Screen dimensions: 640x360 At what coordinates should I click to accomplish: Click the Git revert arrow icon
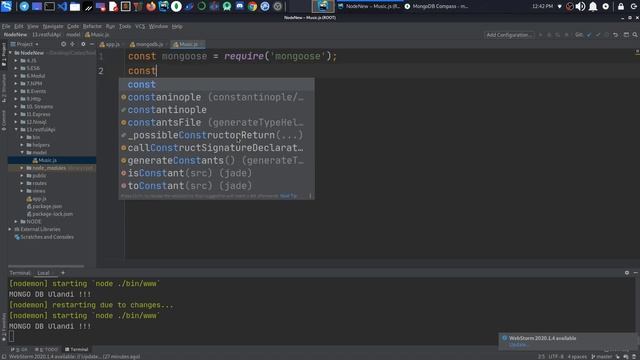point(616,35)
